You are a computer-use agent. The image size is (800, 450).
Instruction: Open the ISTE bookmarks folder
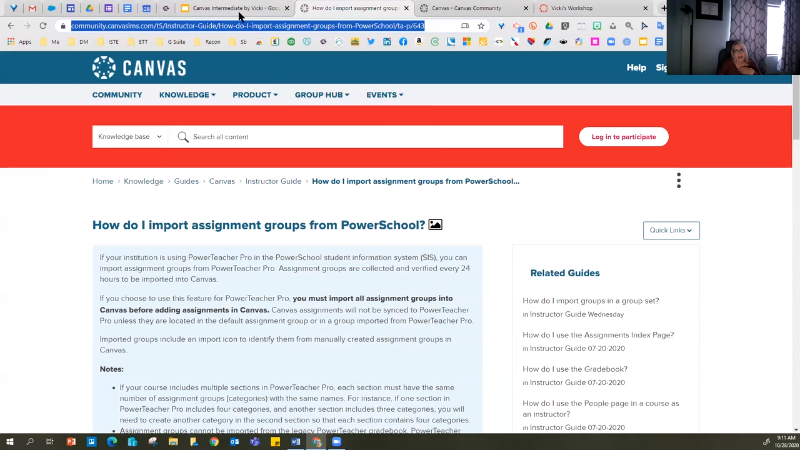108,42
